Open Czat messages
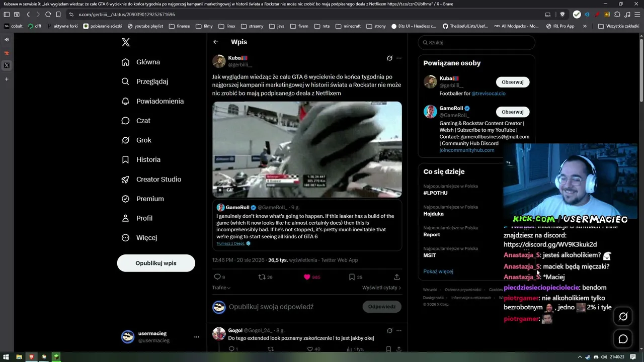This screenshot has width=644, height=362. [136, 121]
